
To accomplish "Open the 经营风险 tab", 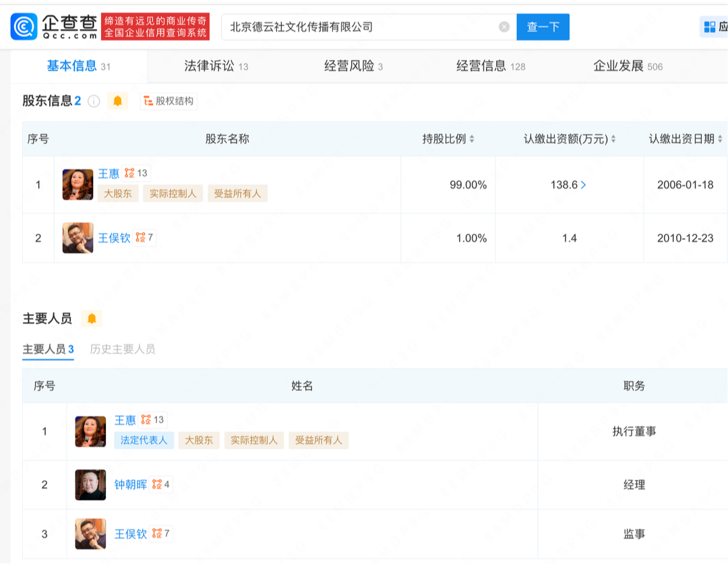I will coord(353,66).
